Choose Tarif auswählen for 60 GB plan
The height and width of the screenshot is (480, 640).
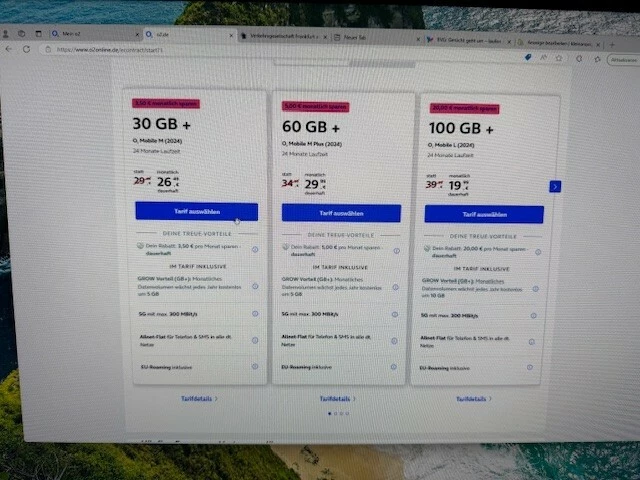coord(341,213)
